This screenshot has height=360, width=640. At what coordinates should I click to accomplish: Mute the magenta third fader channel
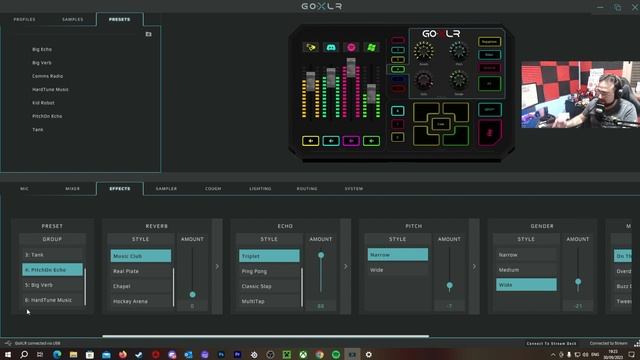tap(351, 141)
